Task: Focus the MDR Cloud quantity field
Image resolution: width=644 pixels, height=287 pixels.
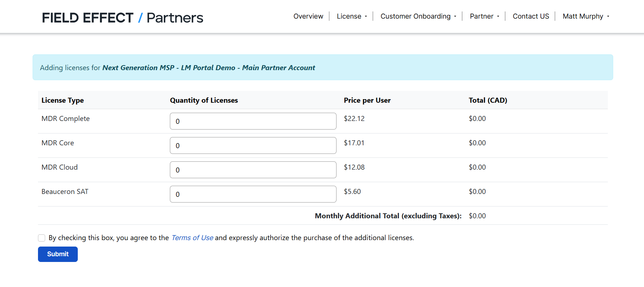Action: pos(253,170)
